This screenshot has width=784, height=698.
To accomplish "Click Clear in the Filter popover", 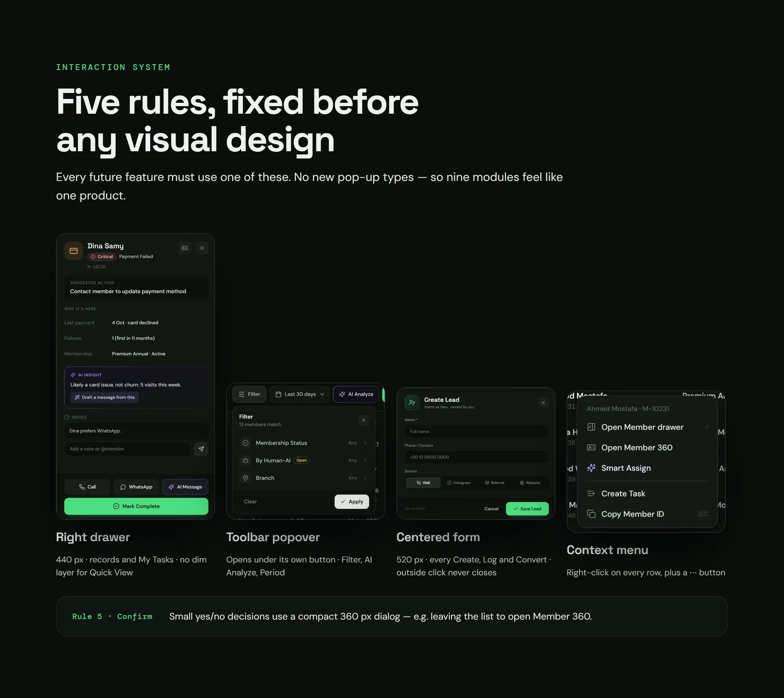I will tap(250, 502).
